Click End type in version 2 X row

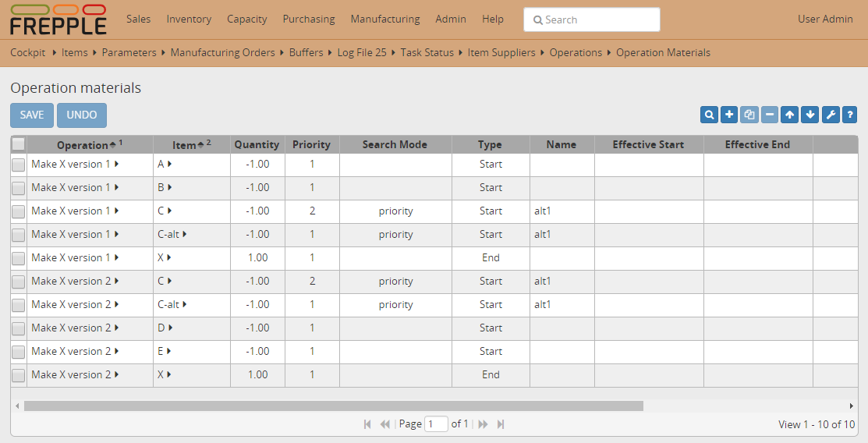tap(491, 375)
